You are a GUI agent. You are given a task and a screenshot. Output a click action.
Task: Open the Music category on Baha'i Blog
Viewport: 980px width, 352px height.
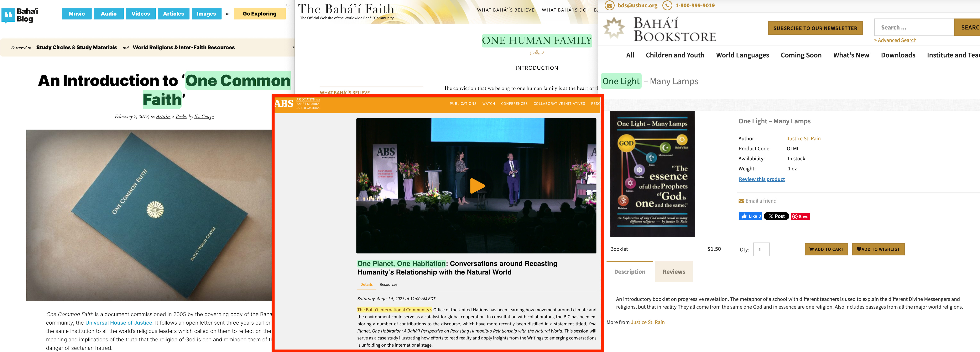[76, 14]
